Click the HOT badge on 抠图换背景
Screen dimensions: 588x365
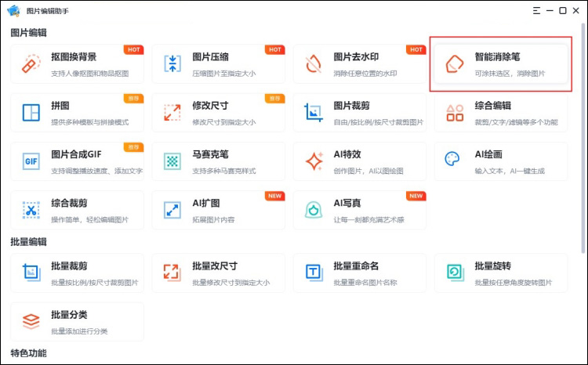coord(134,49)
